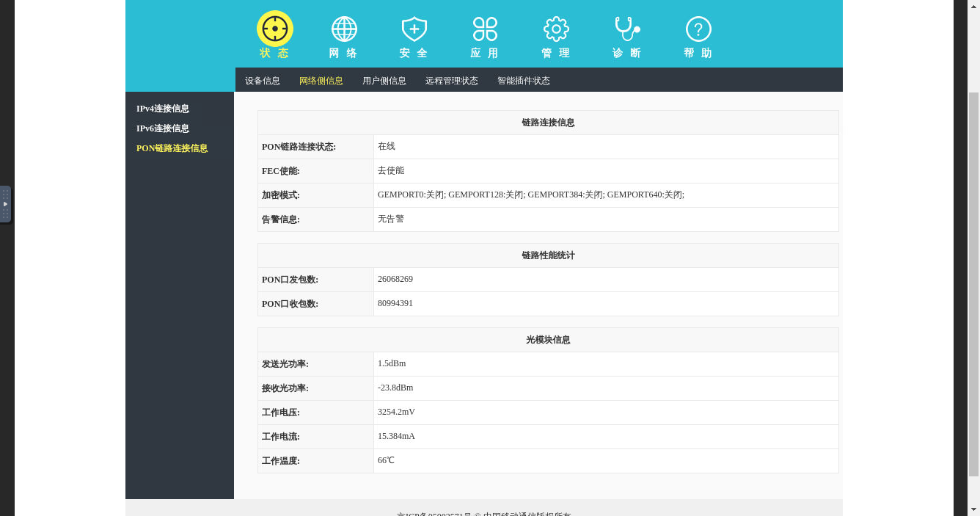Switch to 远程管理状态 tab
980x516 pixels.
click(x=452, y=81)
